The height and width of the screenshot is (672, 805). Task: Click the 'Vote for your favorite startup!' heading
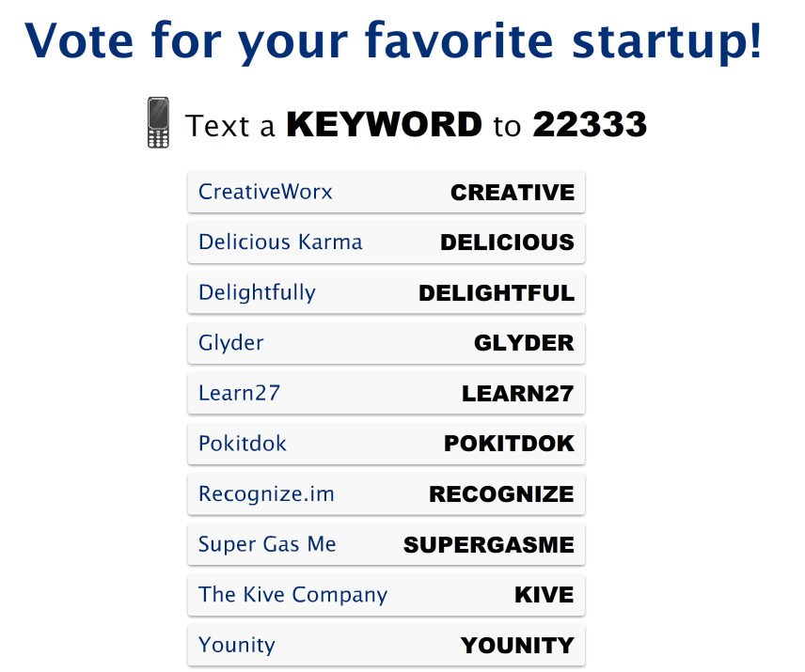[394, 39]
